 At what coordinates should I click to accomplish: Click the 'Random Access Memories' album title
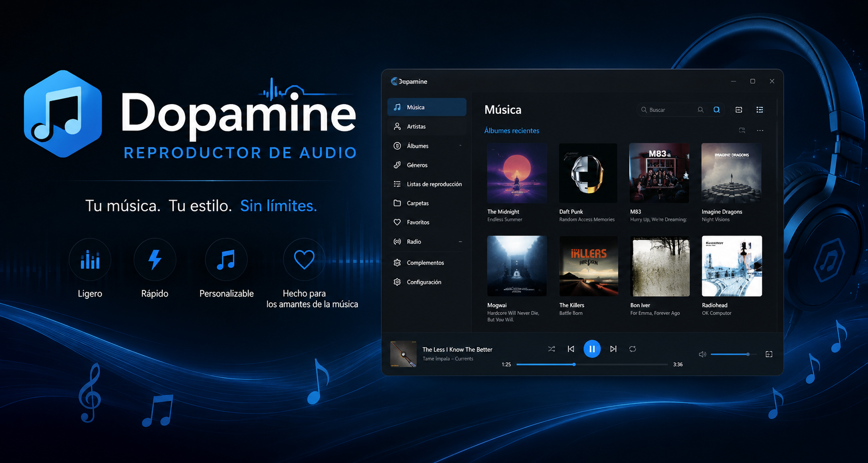click(587, 219)
